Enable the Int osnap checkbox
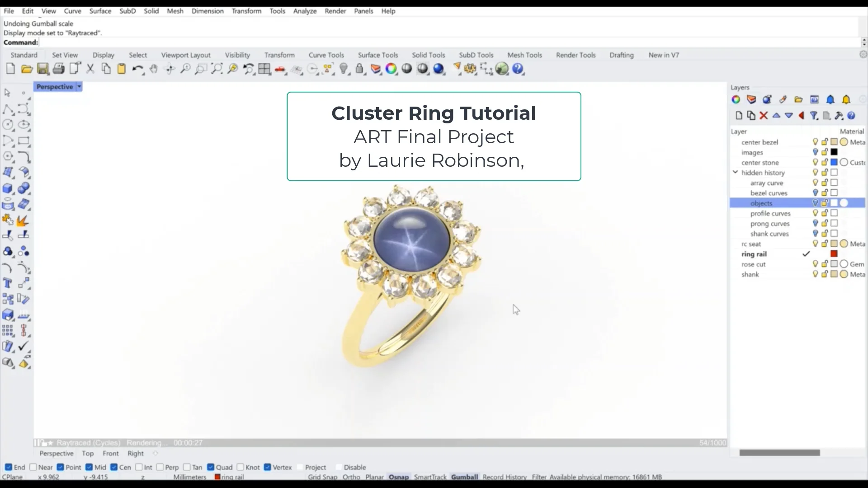 tap(139, 467)
